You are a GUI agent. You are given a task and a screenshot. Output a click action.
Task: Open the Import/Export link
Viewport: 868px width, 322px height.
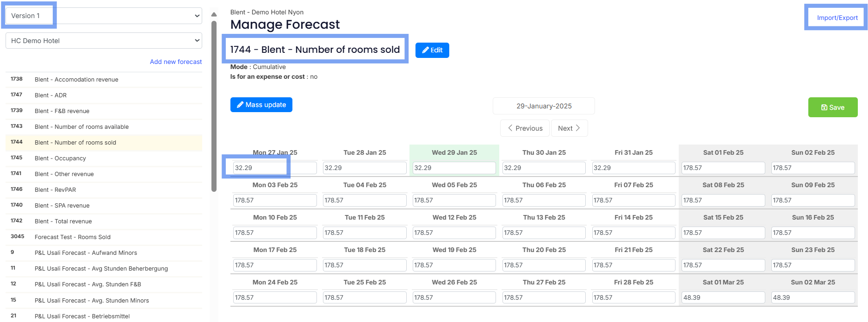[x=837, y=18]
